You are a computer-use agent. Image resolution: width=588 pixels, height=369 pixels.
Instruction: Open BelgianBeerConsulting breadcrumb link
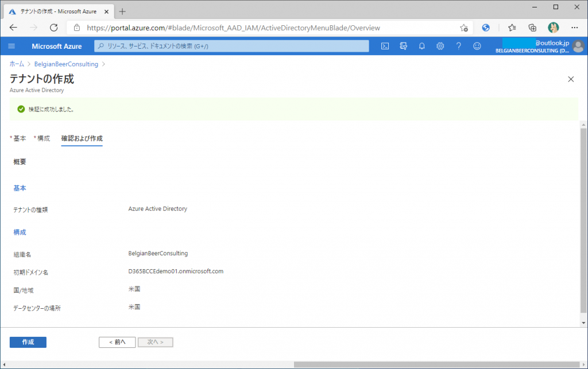(x=66, y=64)
